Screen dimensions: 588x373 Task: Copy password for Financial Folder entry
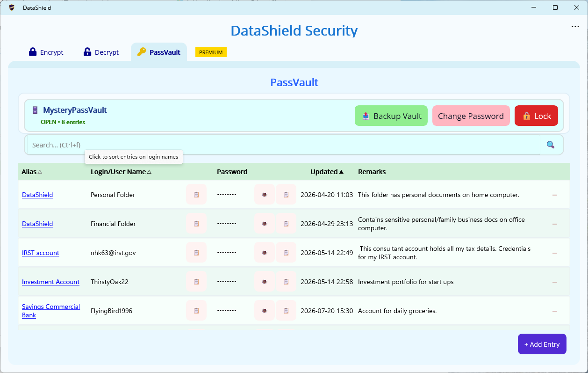[x=286, y=223]
